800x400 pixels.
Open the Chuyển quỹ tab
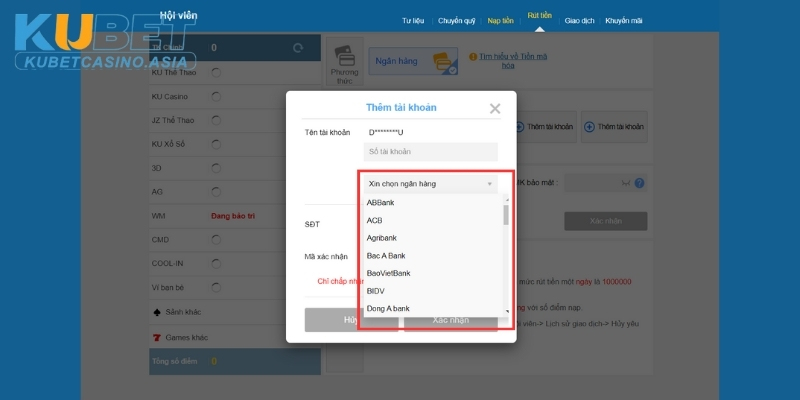456,21
